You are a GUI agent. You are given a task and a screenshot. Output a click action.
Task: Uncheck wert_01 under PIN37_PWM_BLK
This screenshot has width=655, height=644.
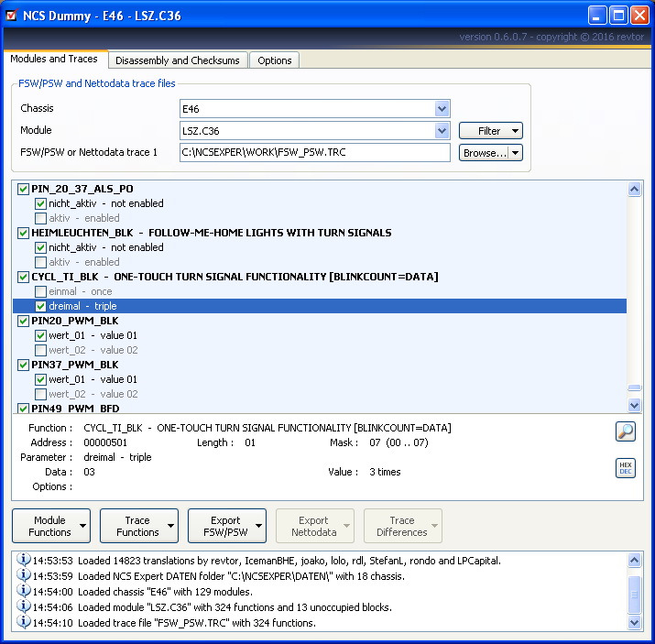40,379
